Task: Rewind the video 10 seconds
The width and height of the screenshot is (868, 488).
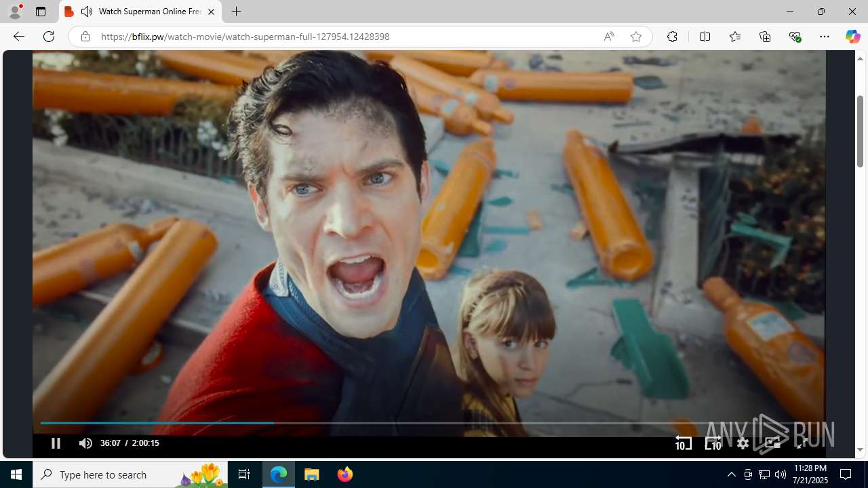Action: point(684,443)
